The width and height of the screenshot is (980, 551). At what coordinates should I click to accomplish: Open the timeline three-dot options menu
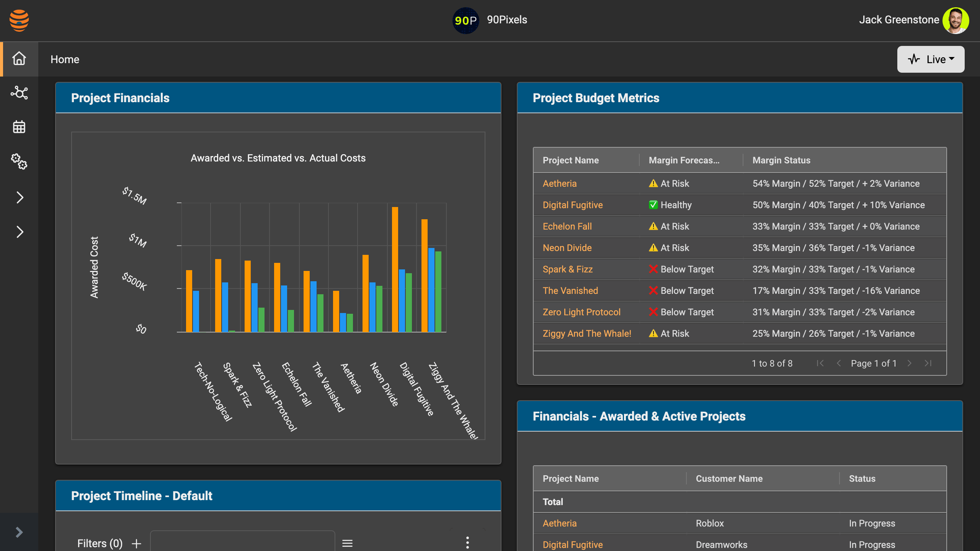pyautogui.click(x=467, y=543)
